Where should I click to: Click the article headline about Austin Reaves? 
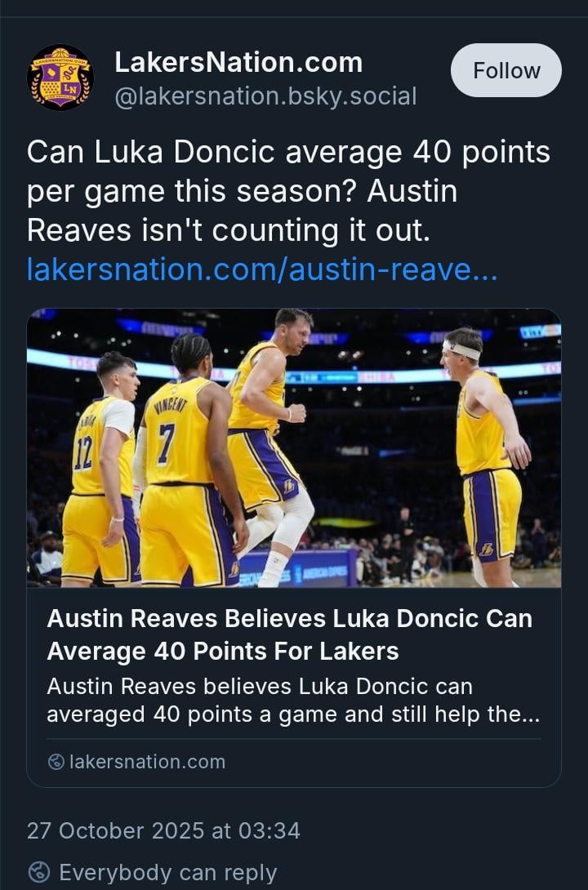click(x=289, y=634)
